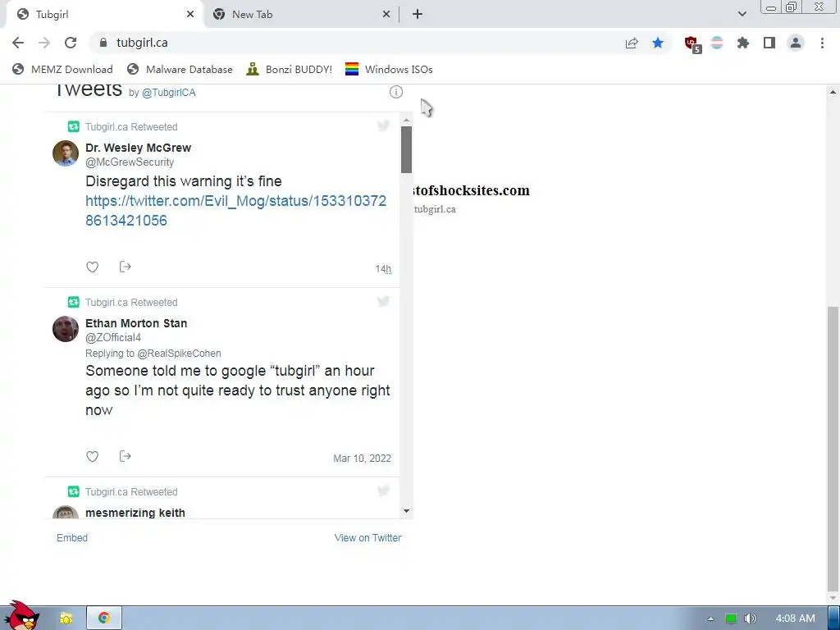Click the @ZOfficial4 handle

[113, 337]
